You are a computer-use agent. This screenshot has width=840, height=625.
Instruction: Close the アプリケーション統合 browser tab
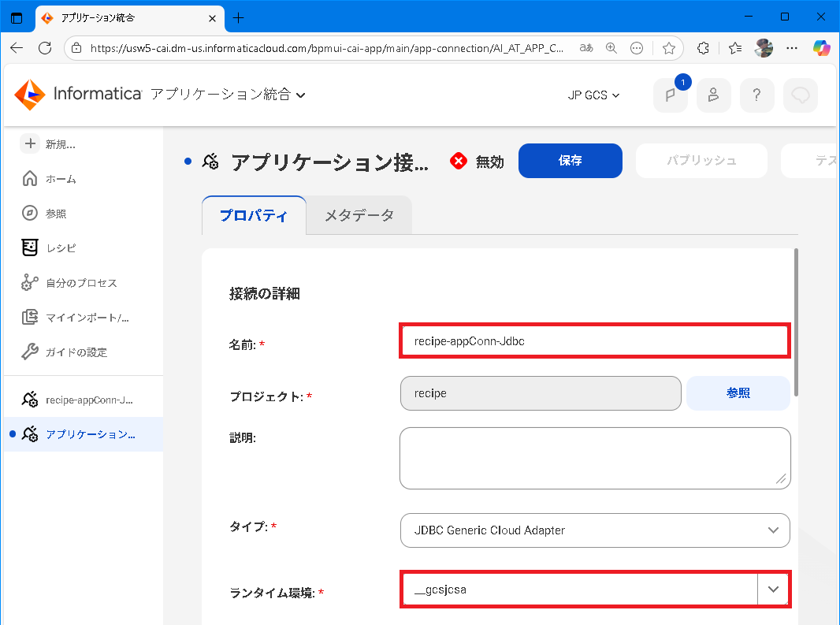212,18
